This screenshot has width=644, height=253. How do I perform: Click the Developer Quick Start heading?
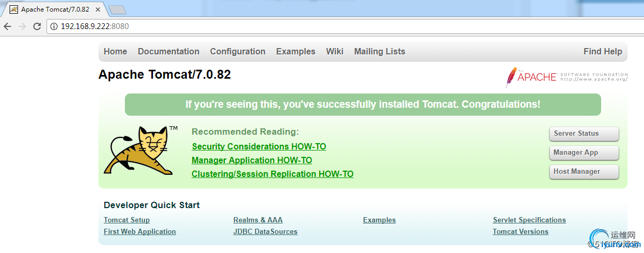point(152,205)
